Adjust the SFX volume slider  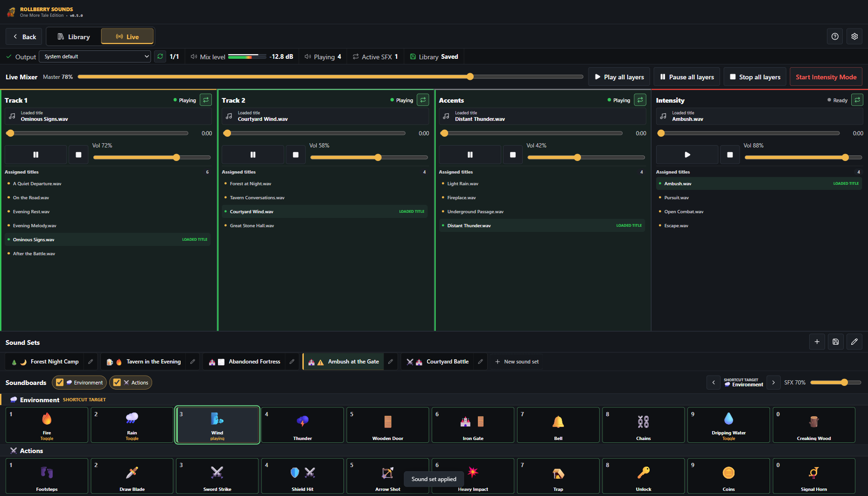click(836, 382)
